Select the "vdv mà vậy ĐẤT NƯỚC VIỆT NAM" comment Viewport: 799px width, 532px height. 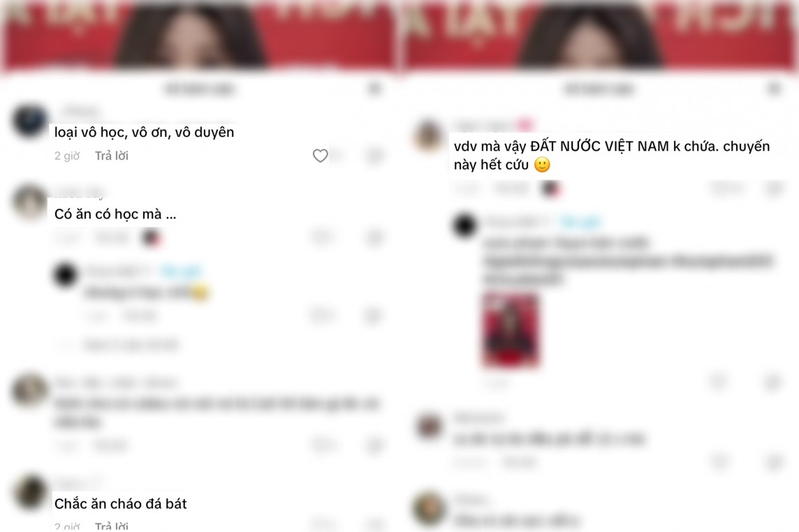(612, 156)
